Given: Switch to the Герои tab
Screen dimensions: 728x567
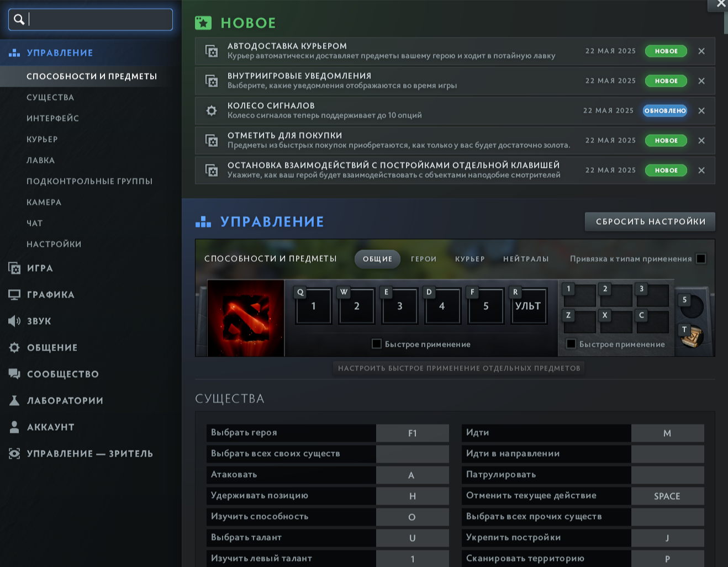Looking at the screenshot, I should 424,259.
